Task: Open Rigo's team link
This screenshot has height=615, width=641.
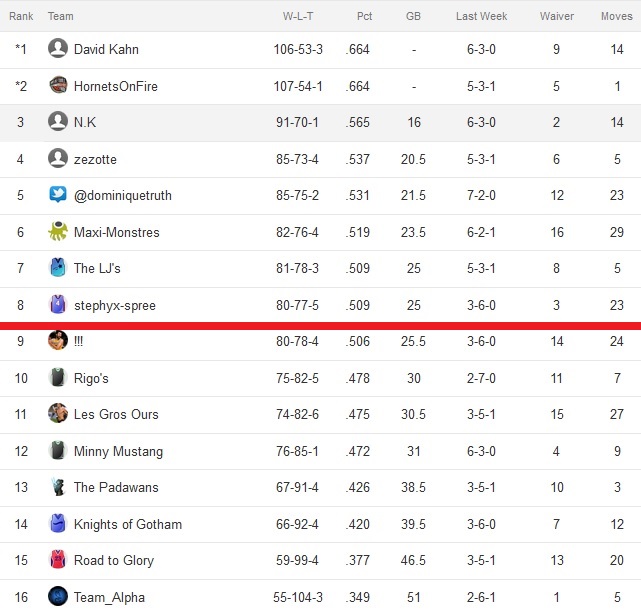Action: [x=91, y=378]
